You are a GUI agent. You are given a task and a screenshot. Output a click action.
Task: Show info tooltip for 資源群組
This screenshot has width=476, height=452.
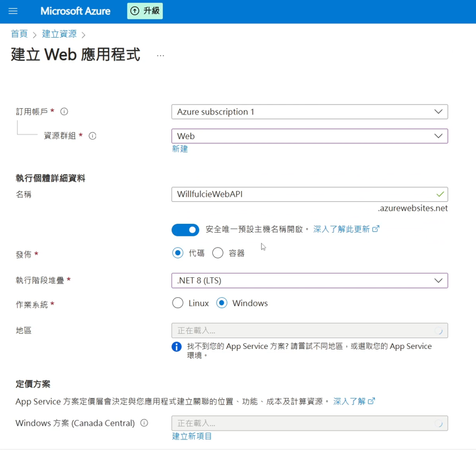point(92,136)
